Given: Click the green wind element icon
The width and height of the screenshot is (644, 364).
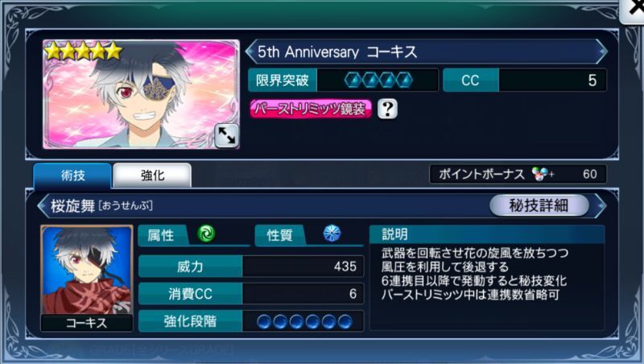Looking at the screenshot, I should 206,234.
